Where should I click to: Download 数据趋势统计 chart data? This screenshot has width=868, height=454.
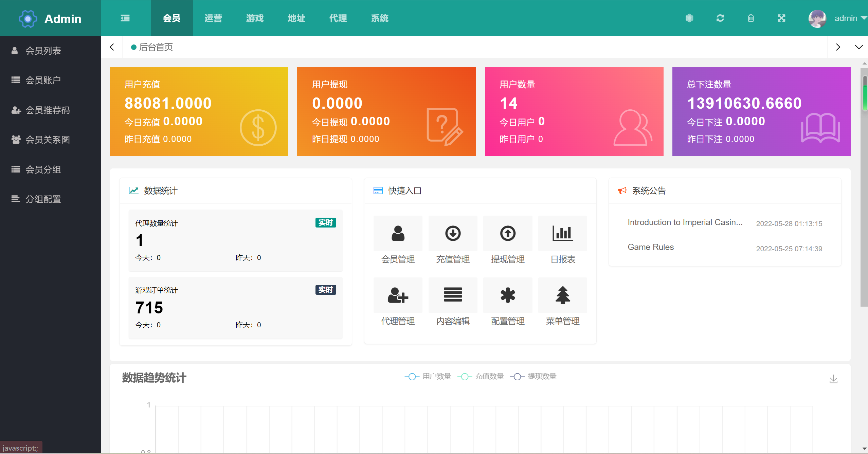pyautogui.click(x=834, y=379)
